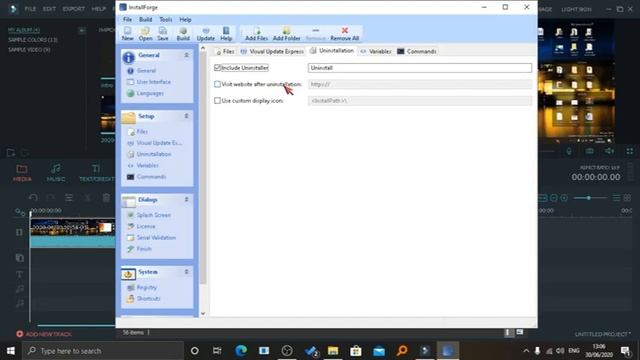Uncheck Include Uninstaller checkbox
The width and height of the screenshot is (640, 360).
[x=217, y=68]
